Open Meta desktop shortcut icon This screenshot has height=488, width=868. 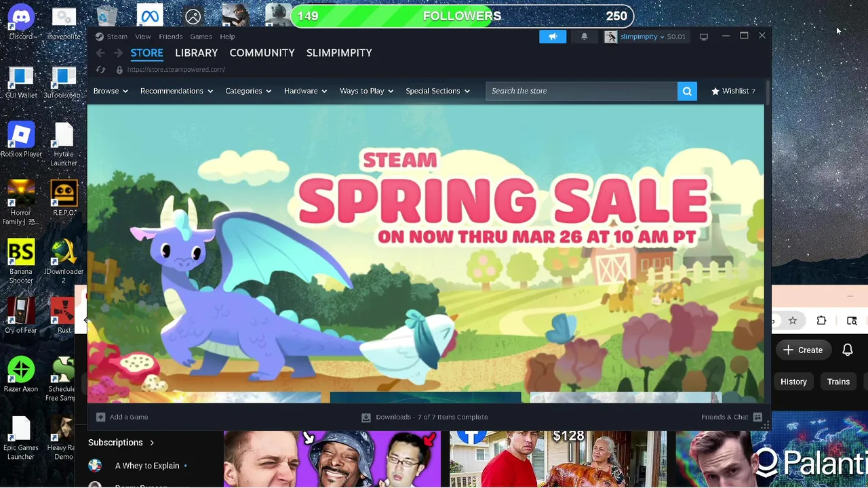149,16
